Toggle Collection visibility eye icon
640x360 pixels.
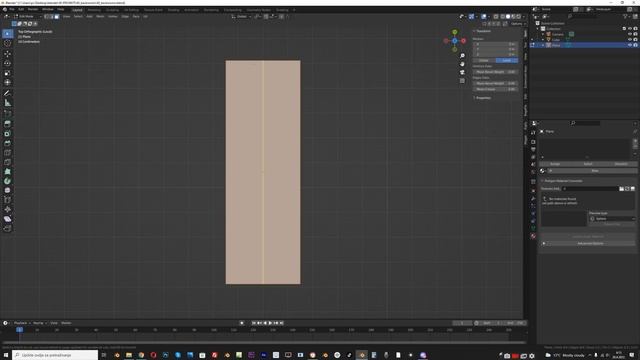pyautogui.click(x=629, y=29)
